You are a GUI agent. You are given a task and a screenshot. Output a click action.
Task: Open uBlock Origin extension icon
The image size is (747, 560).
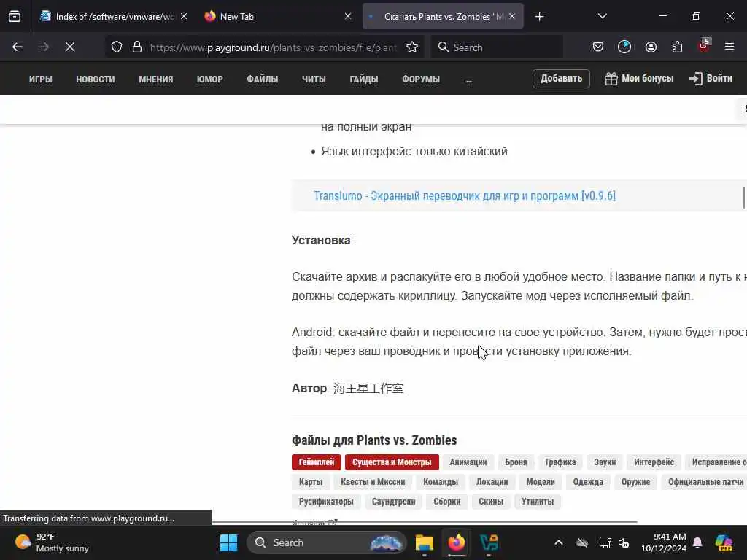[x=704, y=46]
